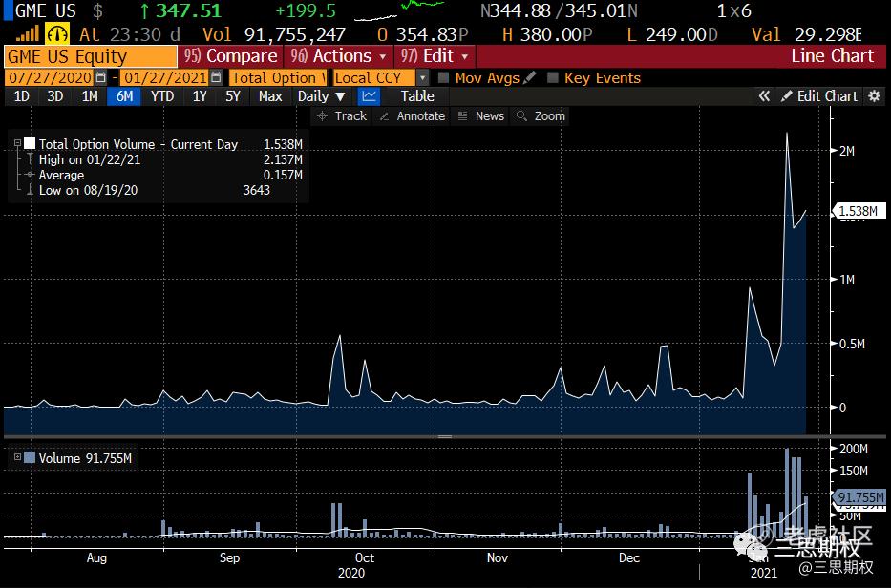The height and width of the screenshot is (588, 891).
Task: Click the H 380.00P high value
Action: pyautogui.click(x=547, y=34)
